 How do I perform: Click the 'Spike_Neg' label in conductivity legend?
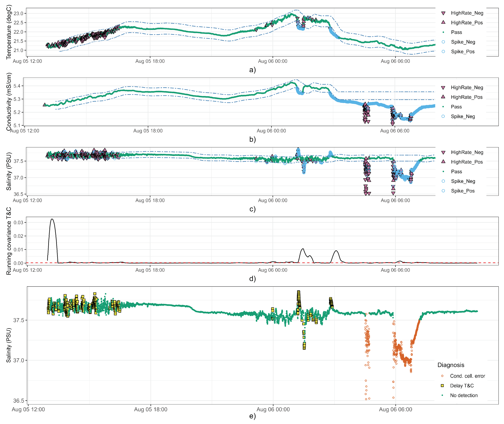463,116
